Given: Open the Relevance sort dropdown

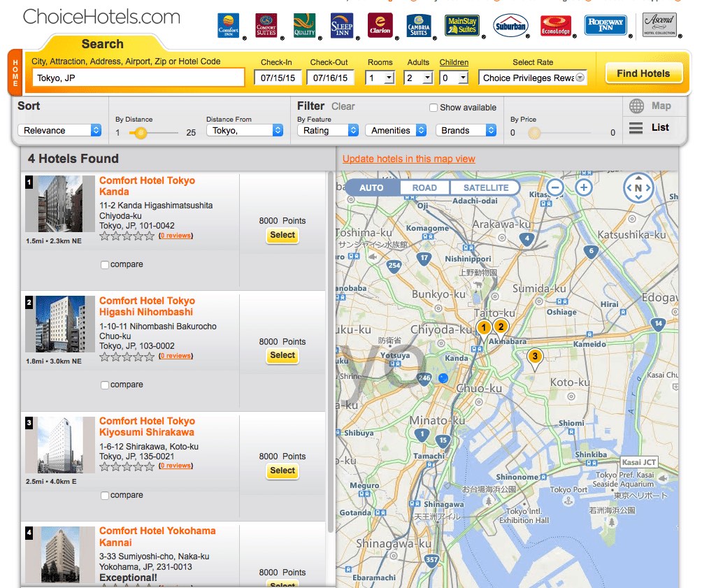Looking at the screenshot, I should tap(59, 130).
